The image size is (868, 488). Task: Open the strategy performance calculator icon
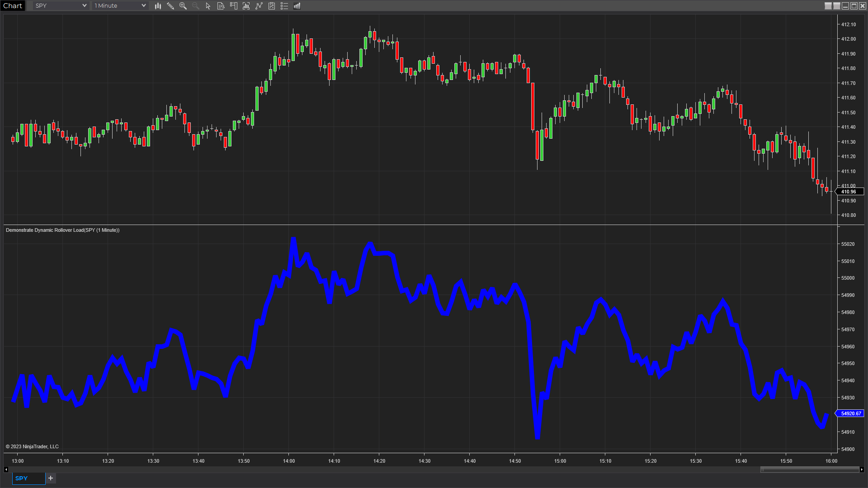click(x=272, y=6)
